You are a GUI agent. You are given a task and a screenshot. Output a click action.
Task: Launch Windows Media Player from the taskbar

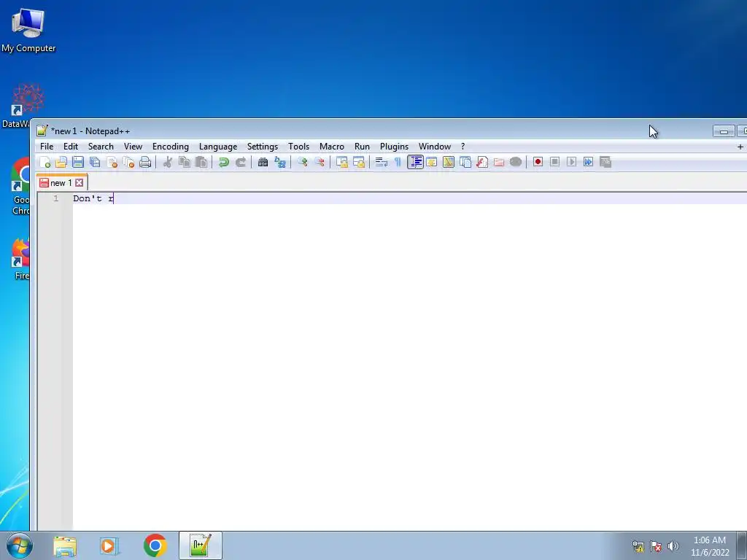pos(109,545)
